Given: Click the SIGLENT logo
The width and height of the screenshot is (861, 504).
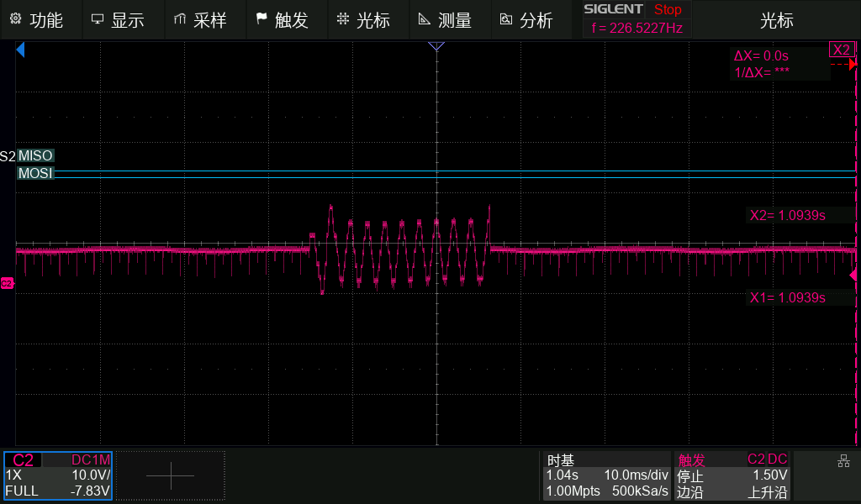Looking at the screenshot, I should pyautogui.click(x=613, y=9).
